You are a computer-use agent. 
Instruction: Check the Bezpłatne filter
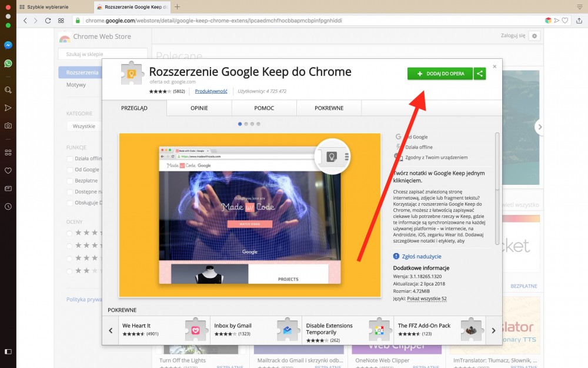[x=69, y=181]
